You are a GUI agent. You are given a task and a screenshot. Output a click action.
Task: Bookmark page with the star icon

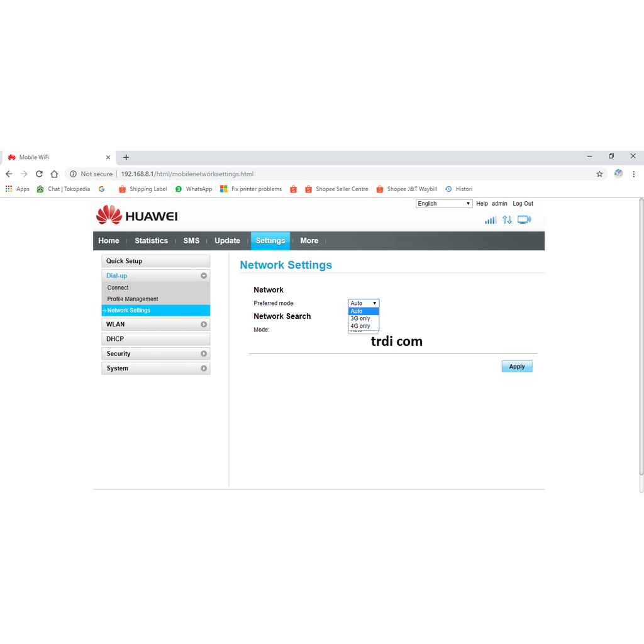(599, 174)
